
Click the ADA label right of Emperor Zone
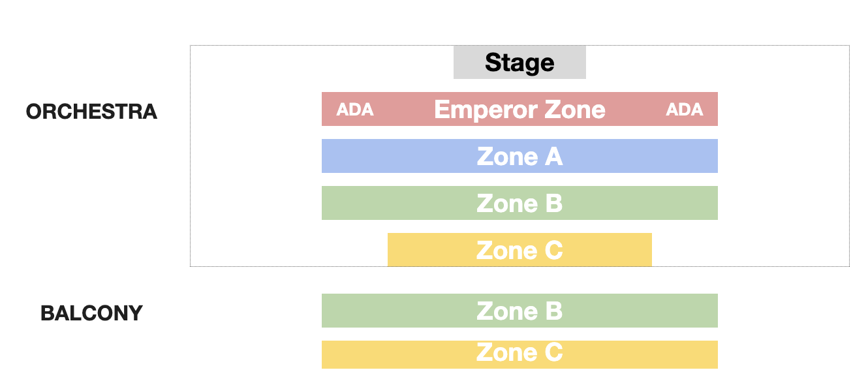point(685,110)
